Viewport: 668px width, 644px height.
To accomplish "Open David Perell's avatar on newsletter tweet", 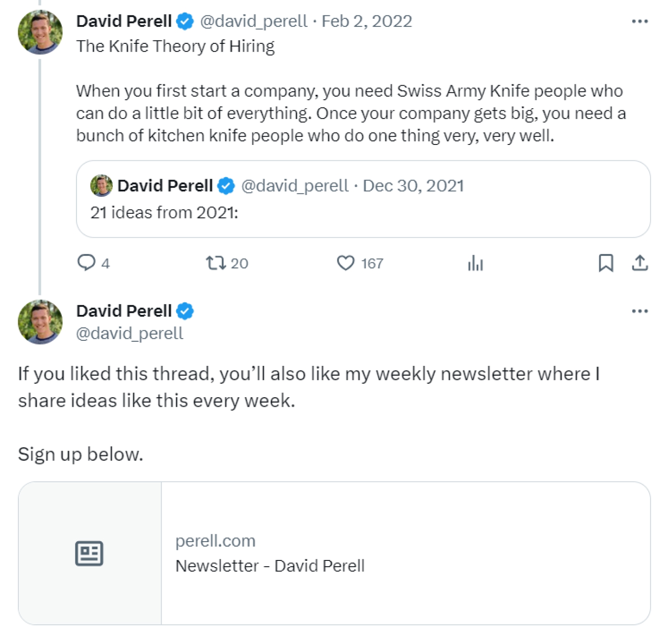I will click(x=40, y=322).
